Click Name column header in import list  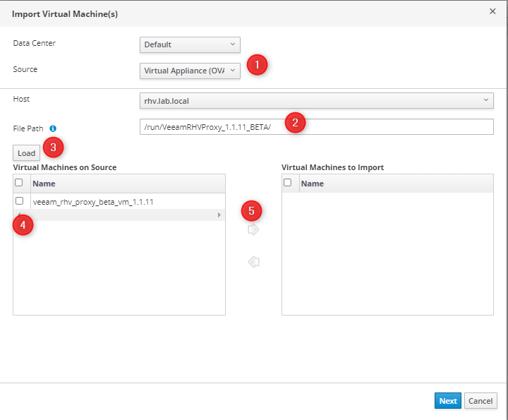point(395,184)
